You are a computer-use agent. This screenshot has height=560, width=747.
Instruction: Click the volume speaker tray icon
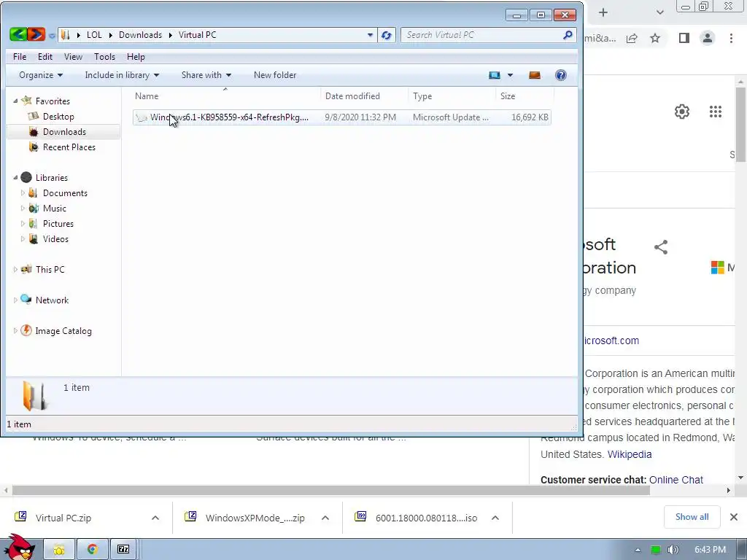point(673,550)
